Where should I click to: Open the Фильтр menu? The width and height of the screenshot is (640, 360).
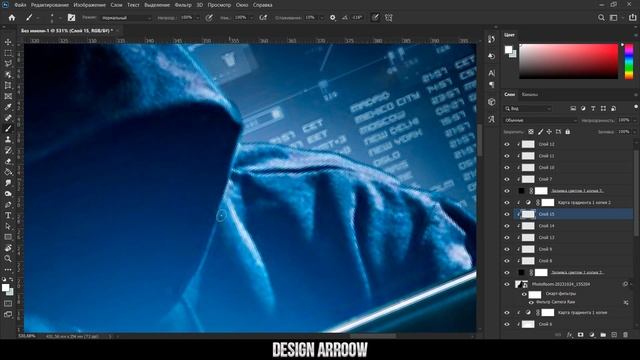[183, 5]
